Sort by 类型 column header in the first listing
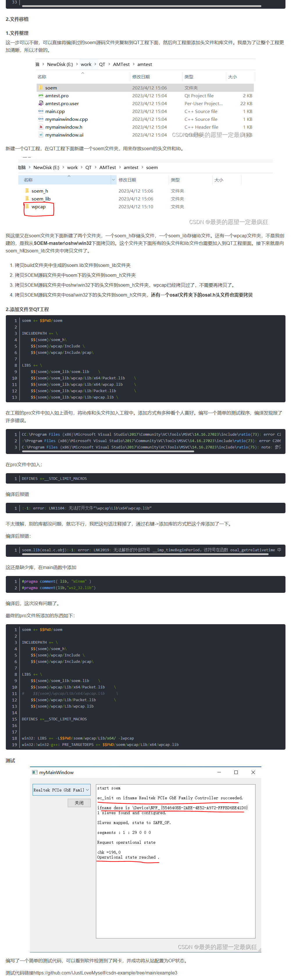 (189, 76)
